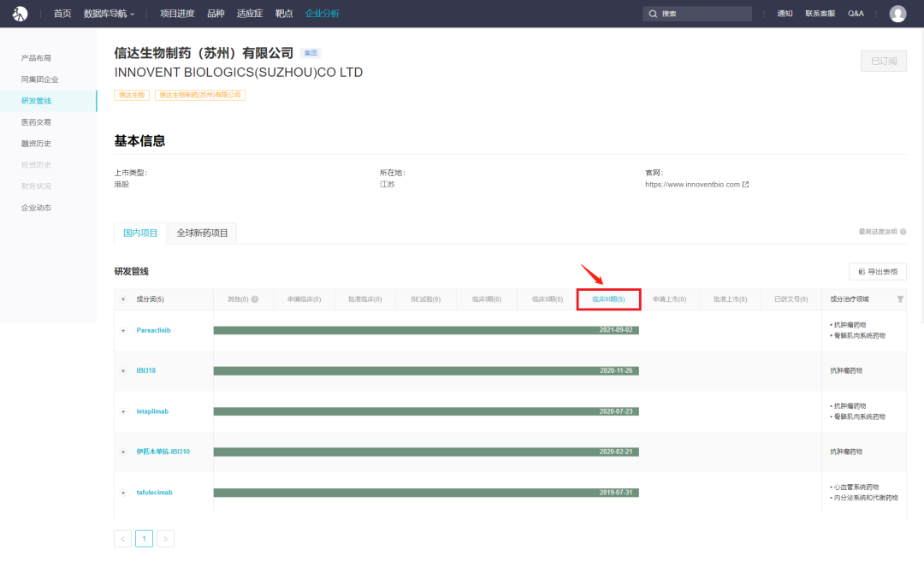Open the tafolecimab drug link
The image size is (924, 567).
click(x=154, y=493)
